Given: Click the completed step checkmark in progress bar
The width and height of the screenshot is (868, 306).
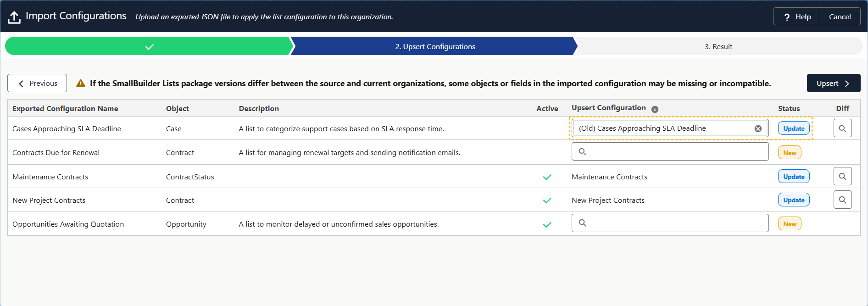Looking at the screenshot, I should (149, 47).
